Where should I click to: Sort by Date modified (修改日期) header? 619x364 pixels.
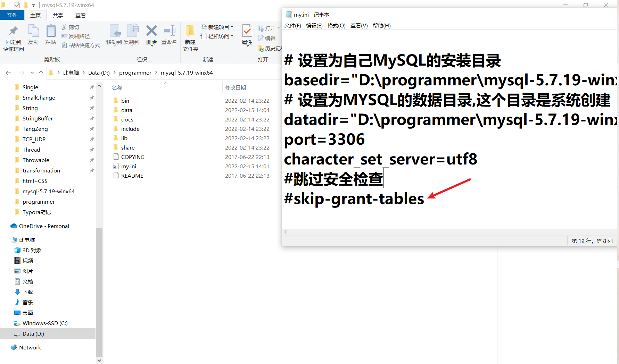point(236,87)
